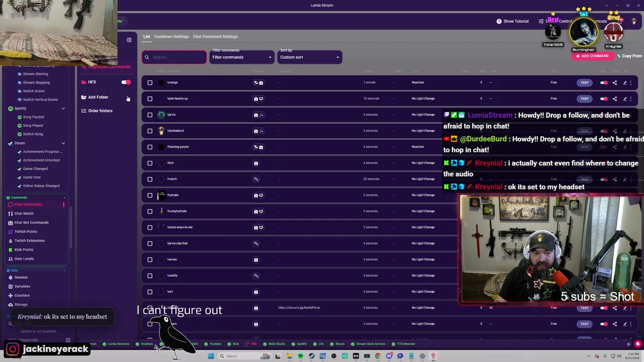Viewport: 644px width, 362px height.
Task: Open the Counters icon under Data
Action: (10, 296)
